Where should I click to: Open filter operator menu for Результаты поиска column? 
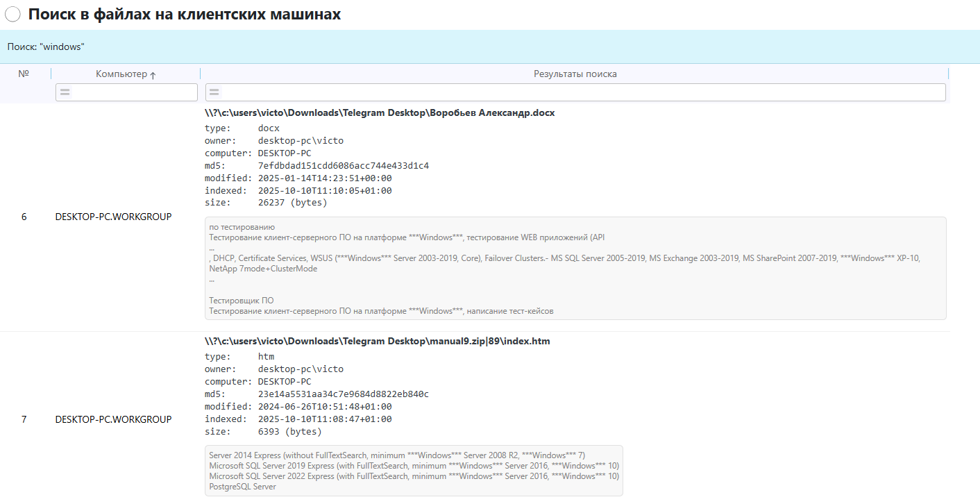(x=214, y=92)
